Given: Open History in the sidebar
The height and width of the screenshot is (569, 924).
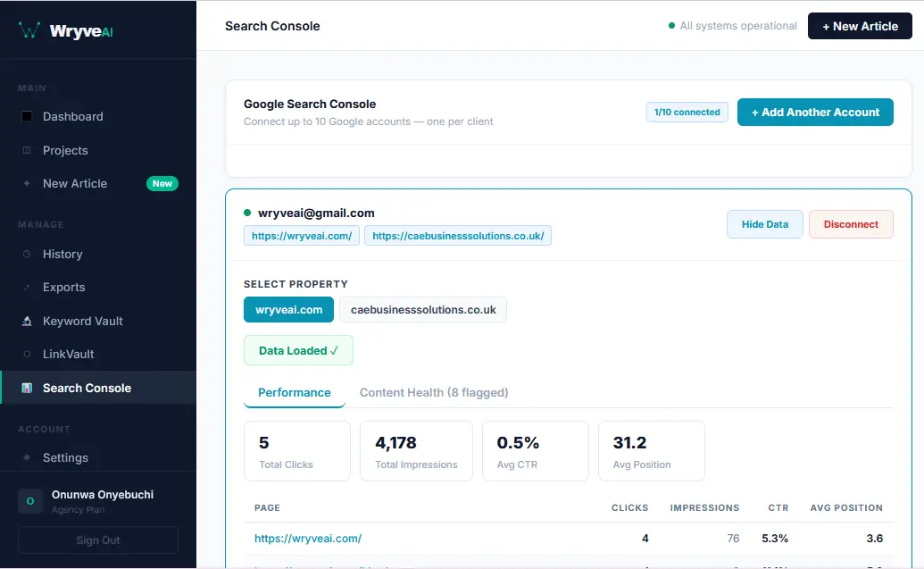Looking at the screenshot, I should tap(98, 255).
